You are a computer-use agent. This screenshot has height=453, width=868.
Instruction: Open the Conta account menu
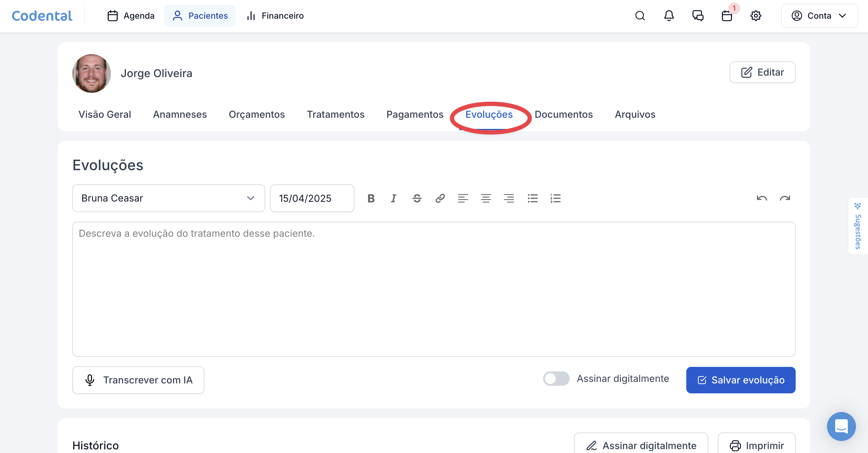[819, 16]
